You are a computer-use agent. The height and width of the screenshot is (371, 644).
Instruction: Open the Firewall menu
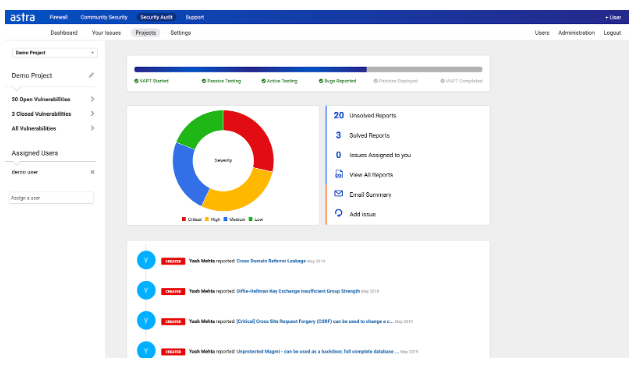point(58,17)
